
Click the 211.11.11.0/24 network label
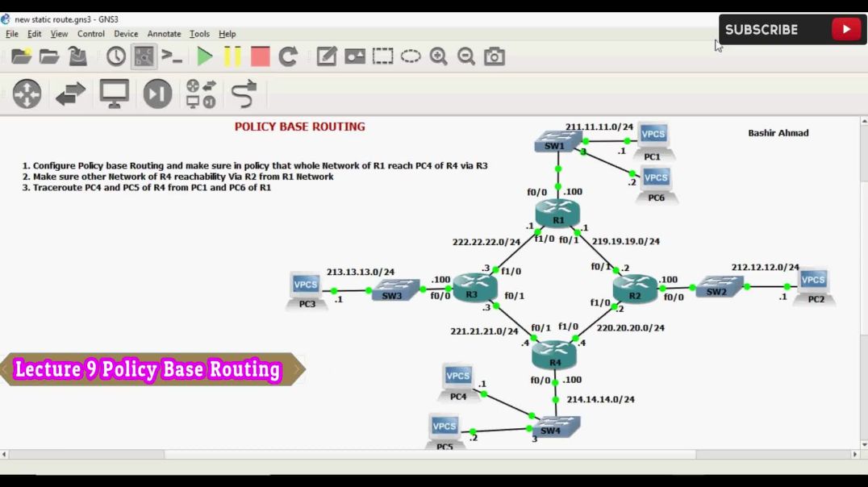[x=599, y=127]
